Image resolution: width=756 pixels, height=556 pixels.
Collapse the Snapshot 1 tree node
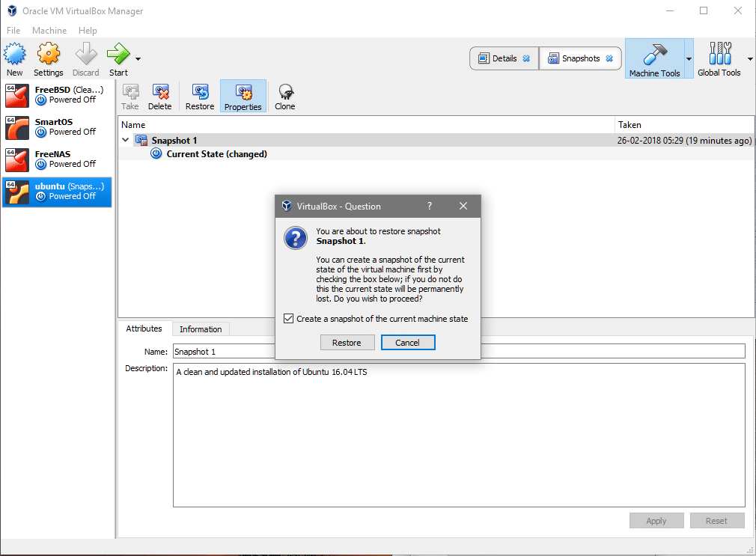pyautogui.click(x=125, y=140)
